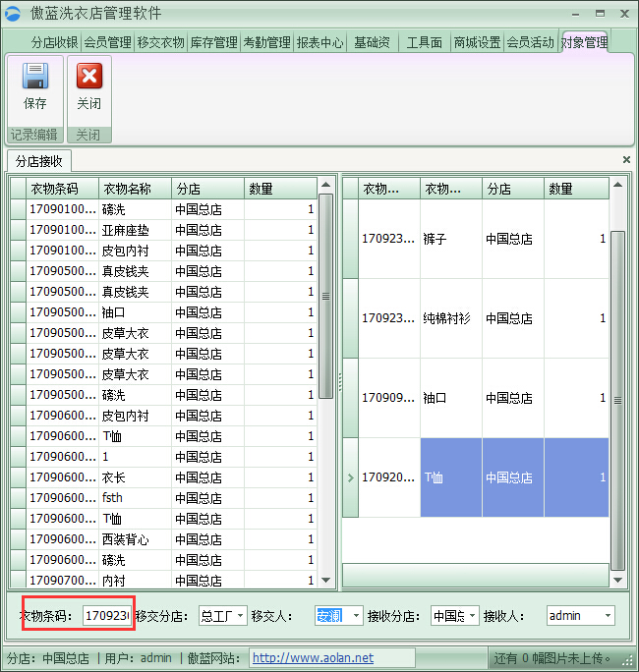Click right table vertical scrollbar thumb

point(617,401)
